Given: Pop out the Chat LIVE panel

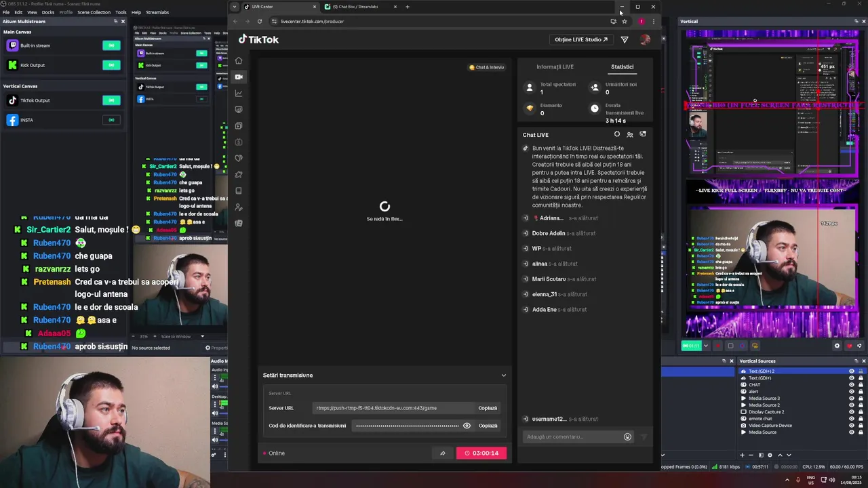Looking at the screenshot, I should point(643,134).
